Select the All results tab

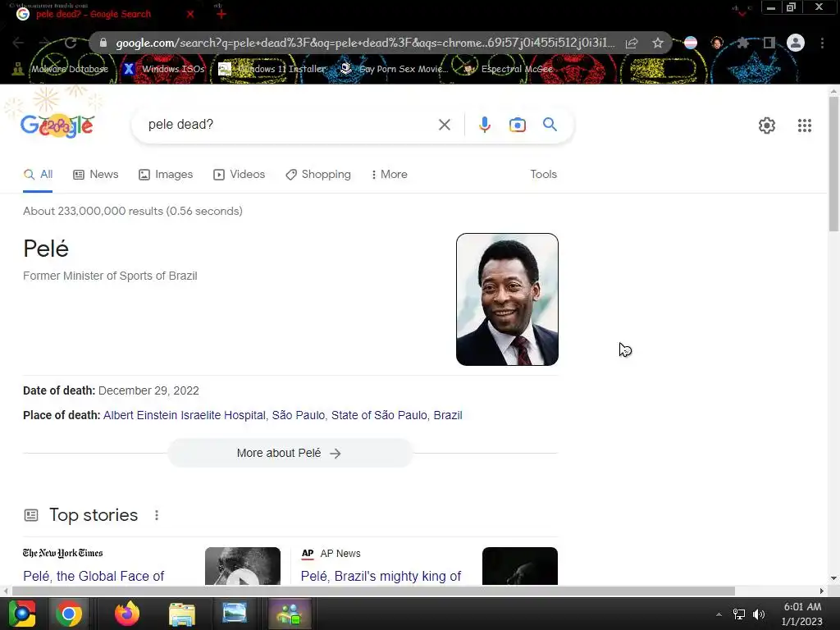38,174
